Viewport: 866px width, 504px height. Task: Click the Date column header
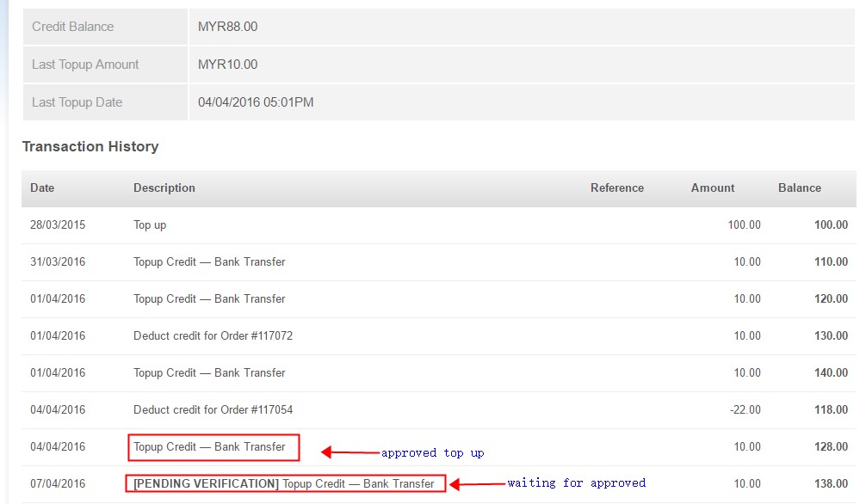point(42,187)
